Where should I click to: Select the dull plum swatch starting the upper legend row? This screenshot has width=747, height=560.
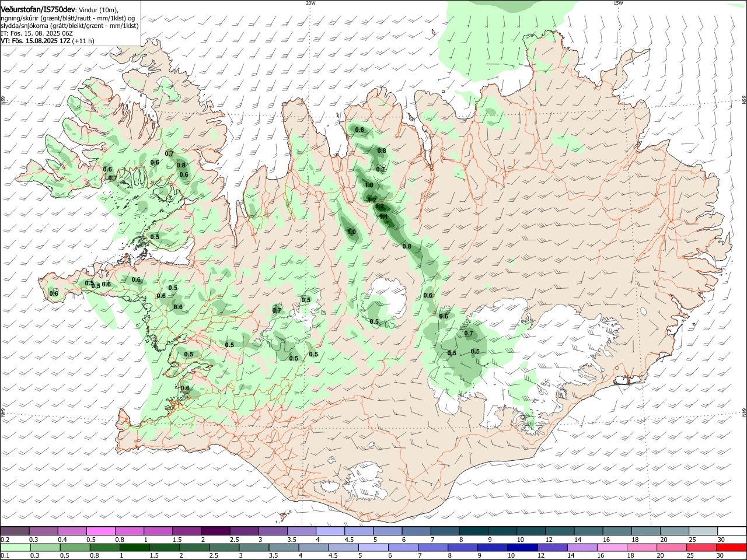pyautogui.click(x=15, y=531)
